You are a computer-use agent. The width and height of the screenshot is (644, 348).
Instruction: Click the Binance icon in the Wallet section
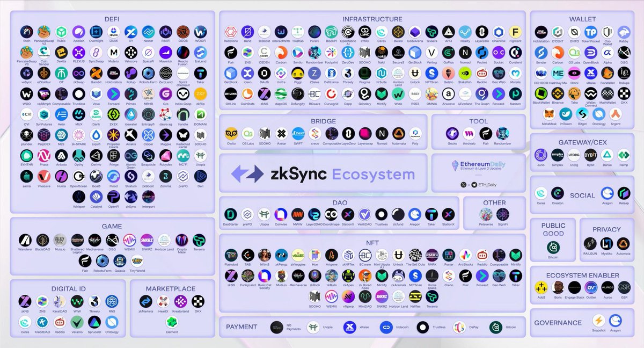click(558, 94)
